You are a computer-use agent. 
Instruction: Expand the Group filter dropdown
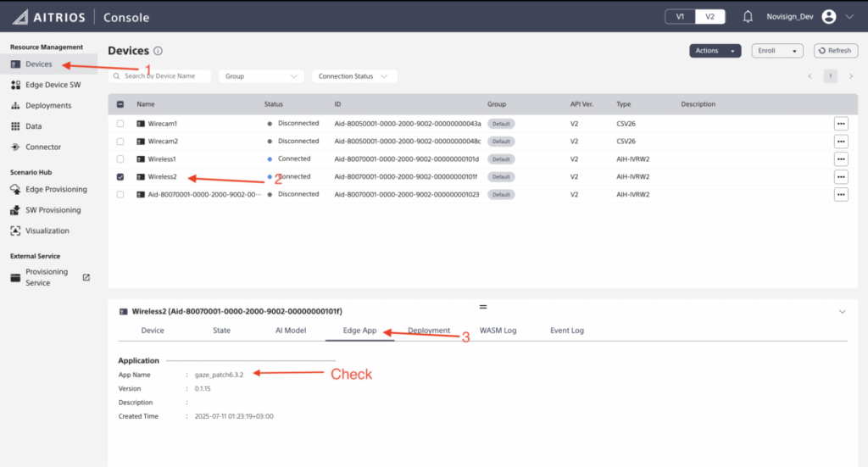click(x=261, y=76)
